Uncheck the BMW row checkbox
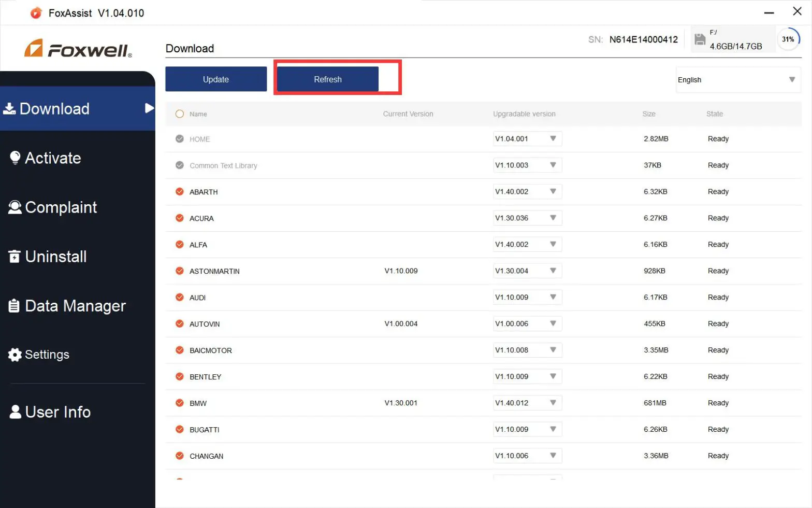812x508 pixels. (x=180, y=403)
